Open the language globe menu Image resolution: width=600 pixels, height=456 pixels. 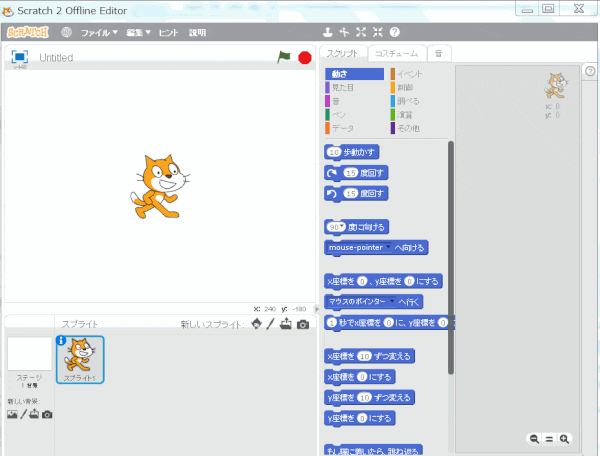[67, 32]
